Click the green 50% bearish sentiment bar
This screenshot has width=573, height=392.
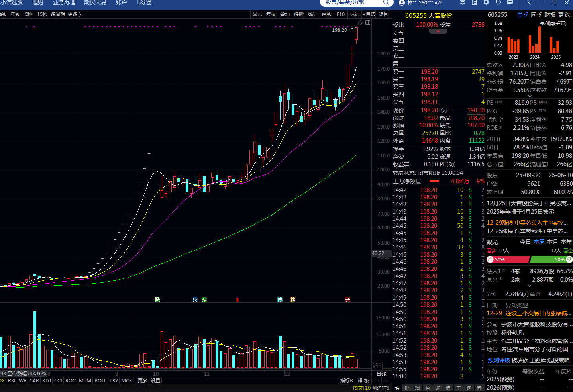551,259
